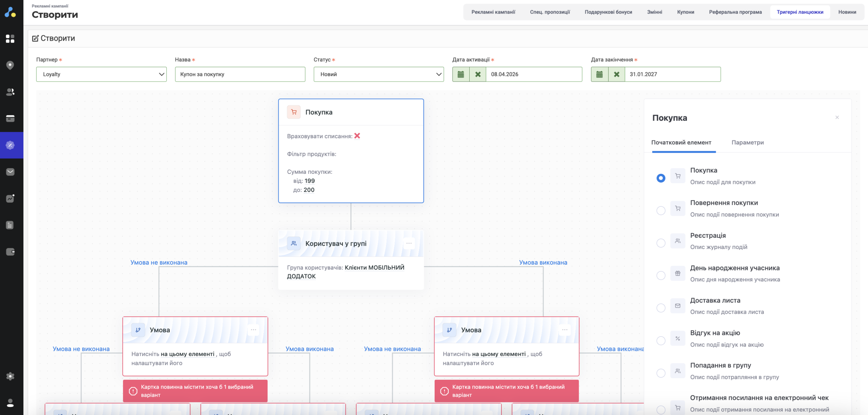
Task: Open three-dots menu on Користувач у групі card
Action: coord(409,243)
